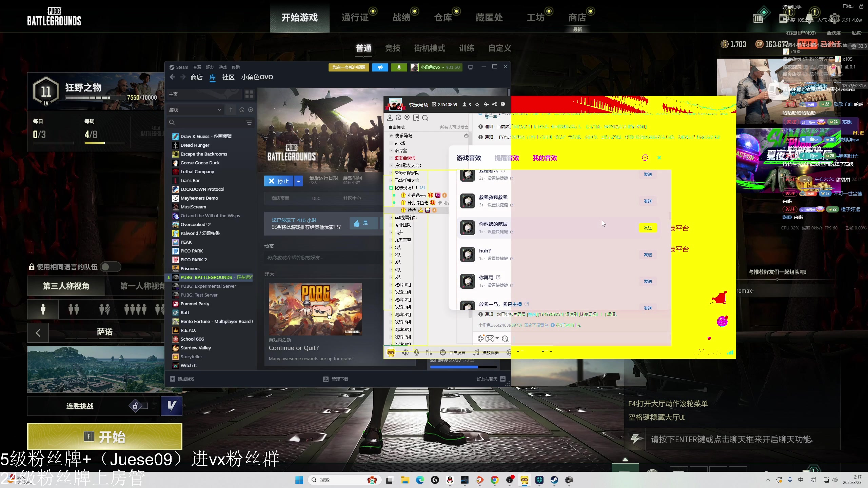
Task: Open the 通行证 tab in PUBG
Action: [355, 18]
